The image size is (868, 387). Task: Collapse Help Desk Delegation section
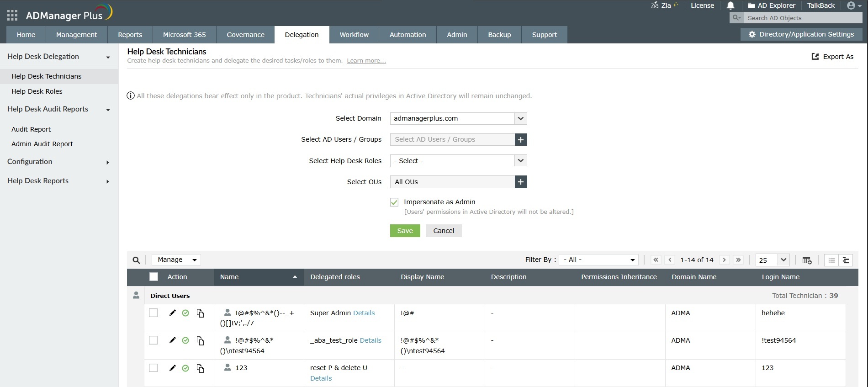click(108, 57)
